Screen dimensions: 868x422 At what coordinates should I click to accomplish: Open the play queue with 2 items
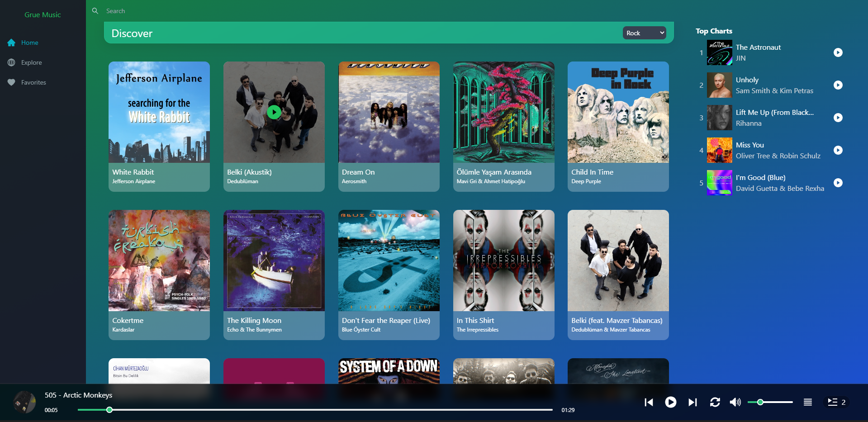[x=836, y=402]
